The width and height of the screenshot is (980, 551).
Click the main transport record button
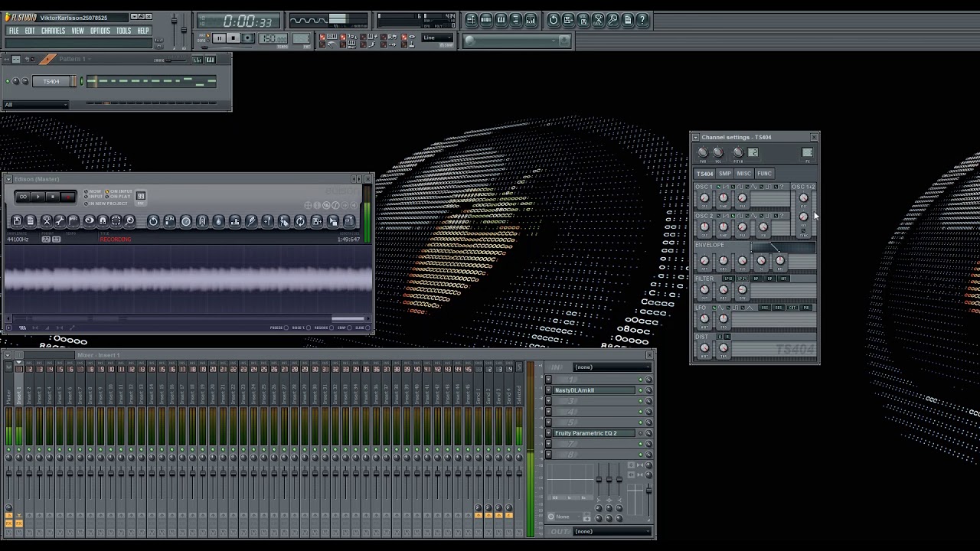pos(247,38)
